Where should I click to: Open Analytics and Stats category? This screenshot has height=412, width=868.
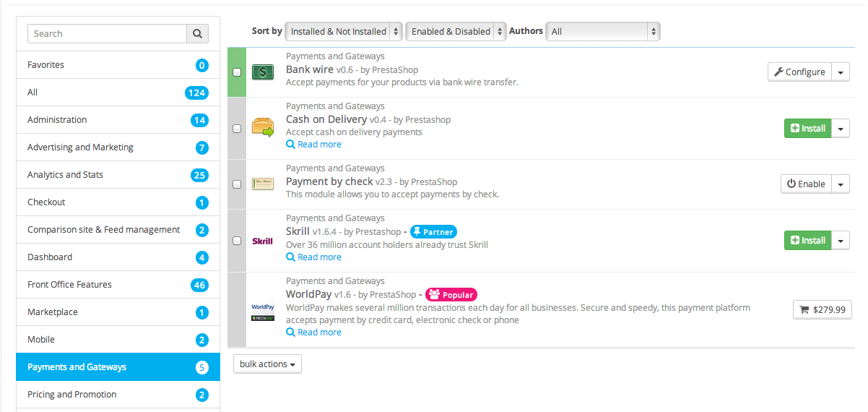(118, 175)
